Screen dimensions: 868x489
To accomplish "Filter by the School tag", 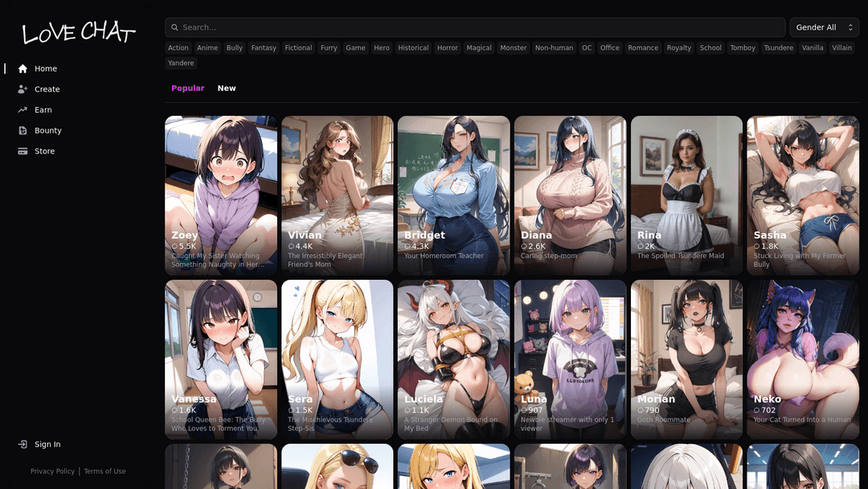I will [x=710, y=47].
